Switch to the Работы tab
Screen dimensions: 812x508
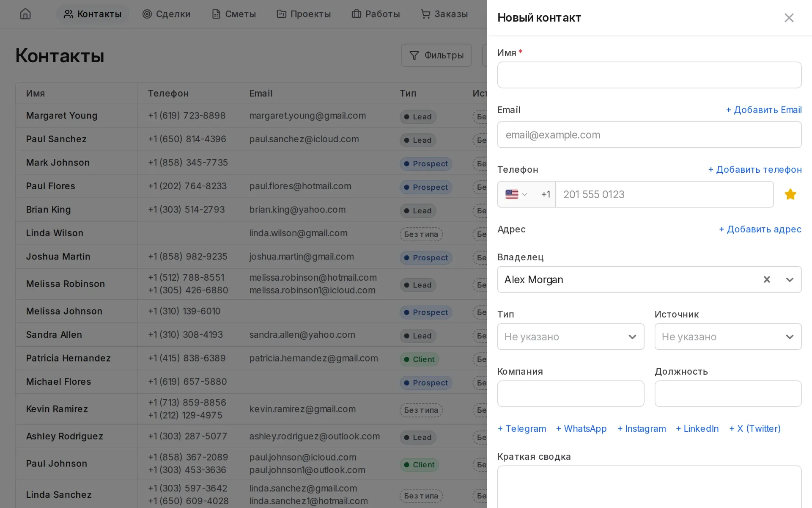(x=376, y=14)
